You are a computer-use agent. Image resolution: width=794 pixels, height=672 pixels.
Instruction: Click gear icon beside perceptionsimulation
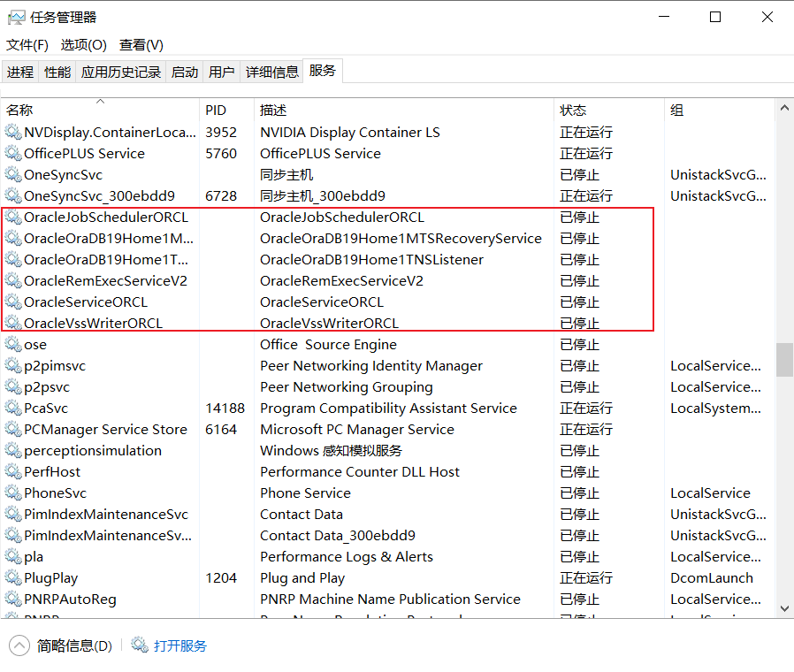click(x=13, y=451)
